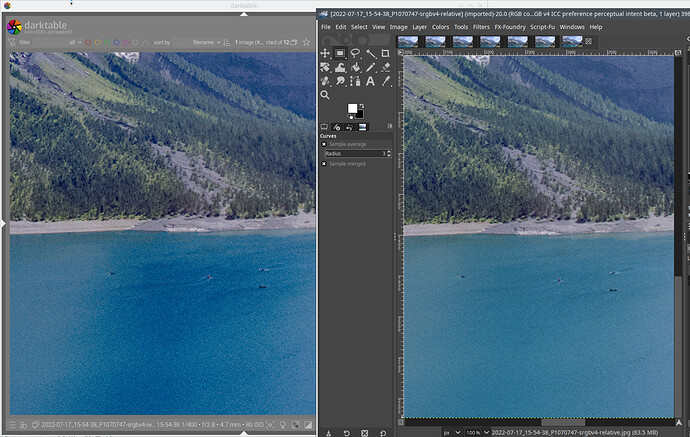The height and width of the screenshot is (437, 690).
Task: Toggle the Sample average checkbox
Action: point(324,144)
